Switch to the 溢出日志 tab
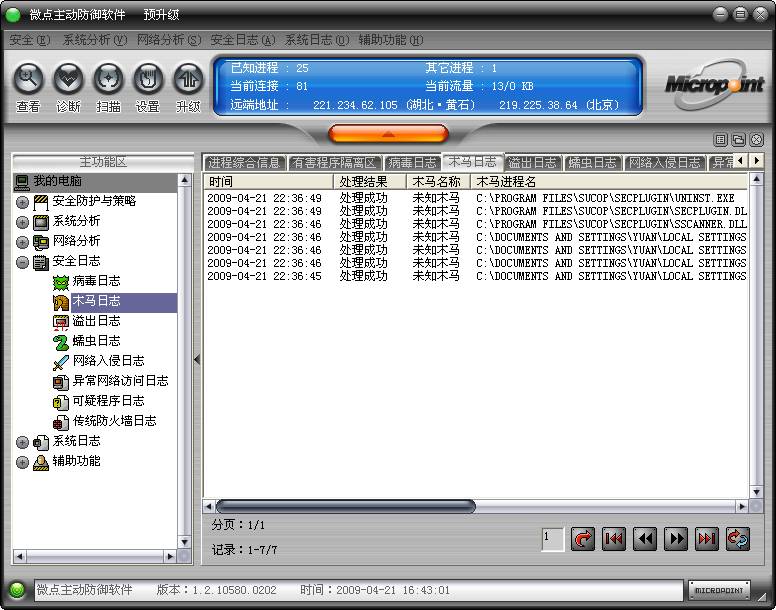Viewport: 776px width, 610px height. point(533,162)
